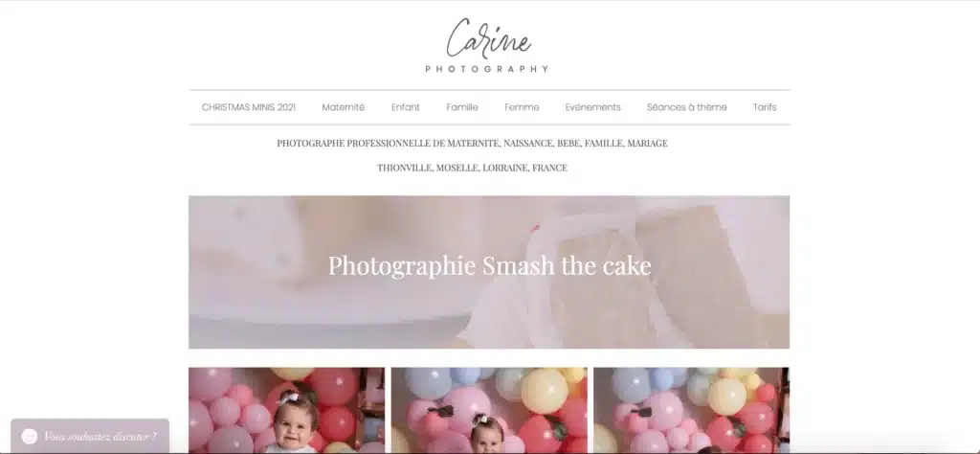Click the yellow balloon in middle photo
Screen dimensions: 980x454
click(x=545, y=391)
